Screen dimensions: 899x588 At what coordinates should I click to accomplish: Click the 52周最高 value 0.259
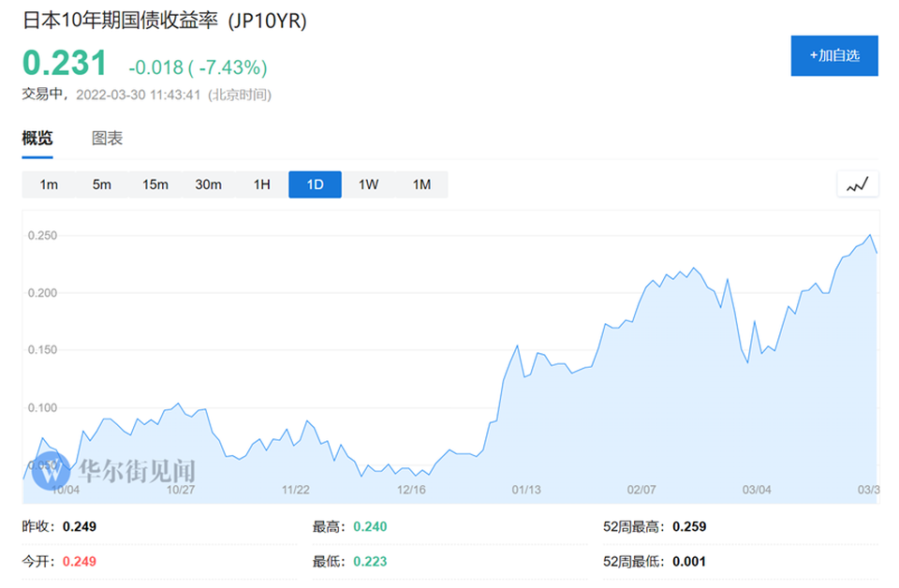click(689, 526)
